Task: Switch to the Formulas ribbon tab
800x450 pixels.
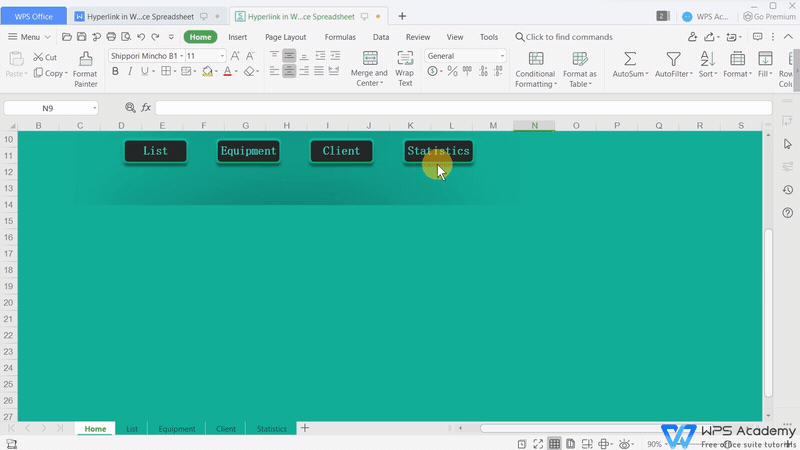Action: click(340, 37)
